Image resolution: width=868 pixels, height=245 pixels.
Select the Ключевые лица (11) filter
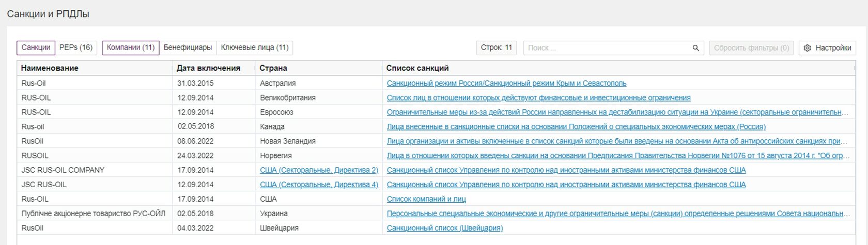coord(255,47)
